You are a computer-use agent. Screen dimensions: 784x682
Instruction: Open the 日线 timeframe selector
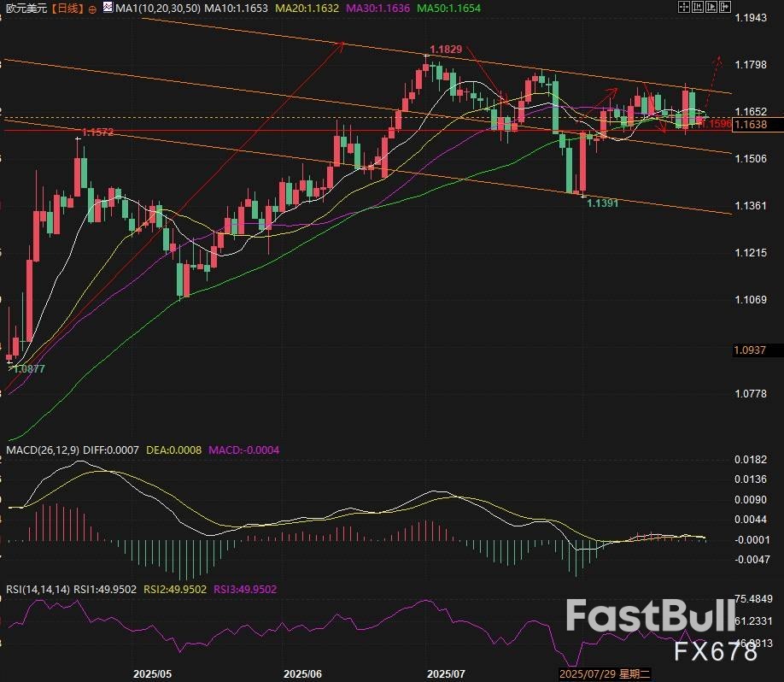coord(68,9)
